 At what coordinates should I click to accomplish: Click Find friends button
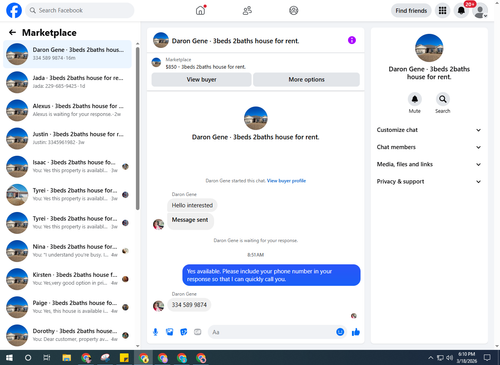click(x=411, y=11)
